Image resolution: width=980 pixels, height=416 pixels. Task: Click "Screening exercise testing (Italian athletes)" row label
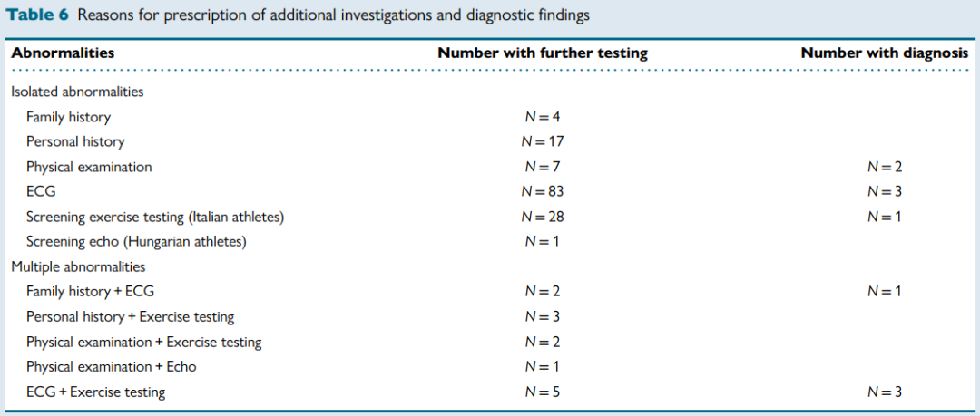tap(155, 217)
